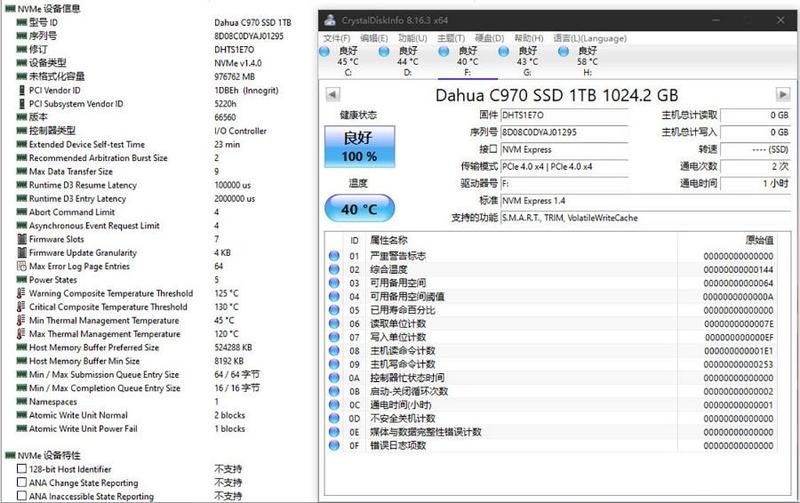The height and width of the screenshot is (503, 800).
Task: Open the 功能(U) menu
Action: point(412,38)
